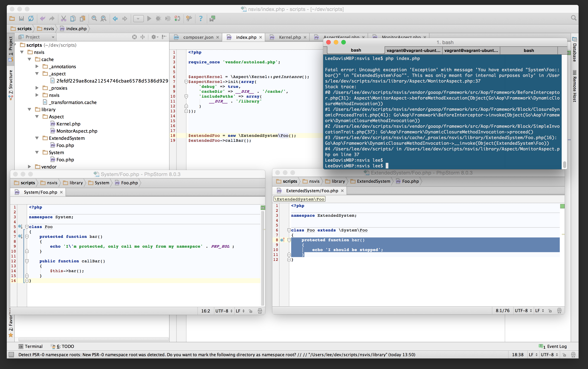Click the Project panel horizontal scrollbar
Image resolution: width=588 pixels, height=369 pixels.
coord(93,339)
